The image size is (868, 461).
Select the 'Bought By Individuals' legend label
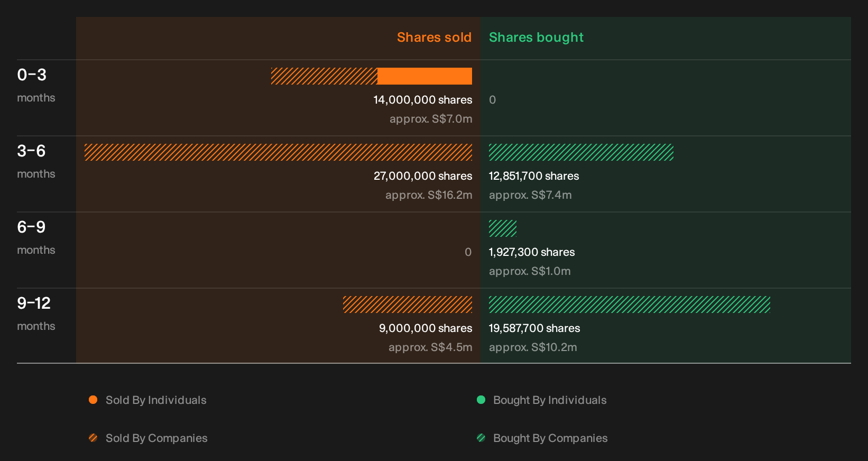click(550, 400)
